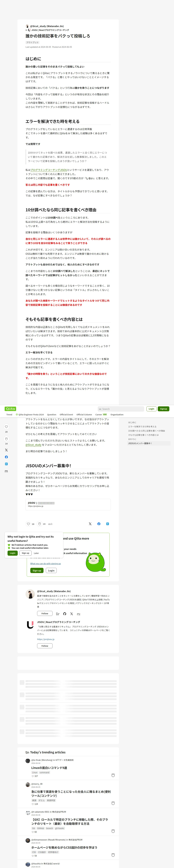The image size is (174, 868).
Task: Click Login in the signup banner
Action: 51,570
